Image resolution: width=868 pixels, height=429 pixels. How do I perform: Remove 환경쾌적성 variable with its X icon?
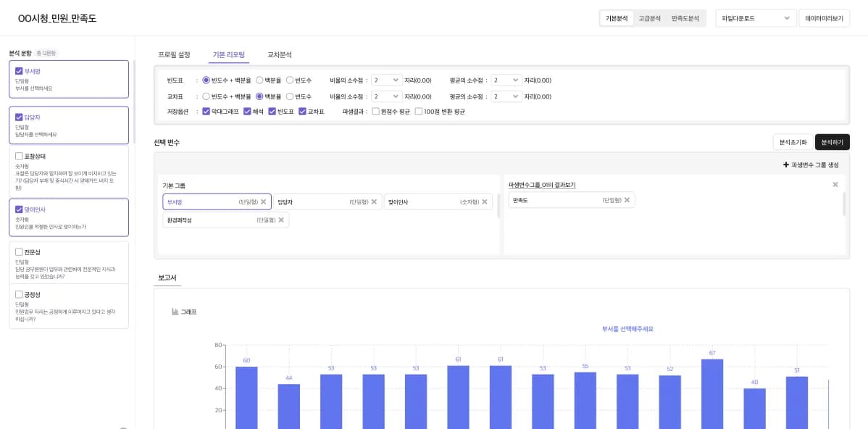281,220
